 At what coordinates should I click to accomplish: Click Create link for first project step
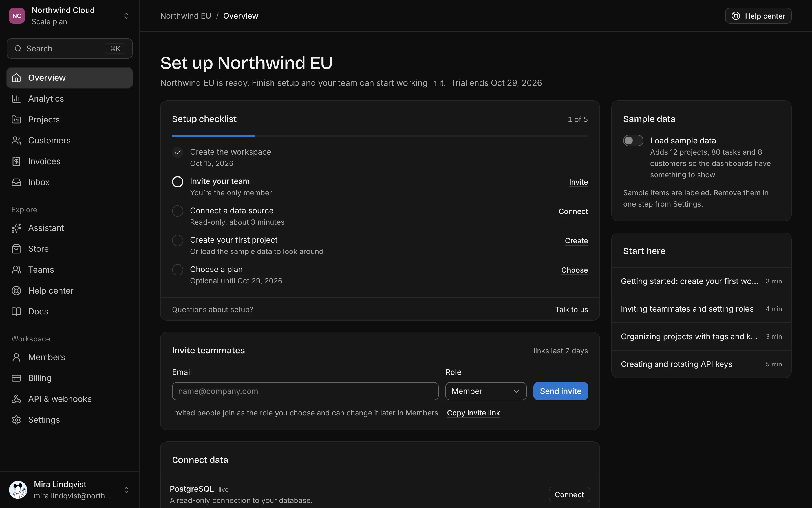click(x=576, y=240)
